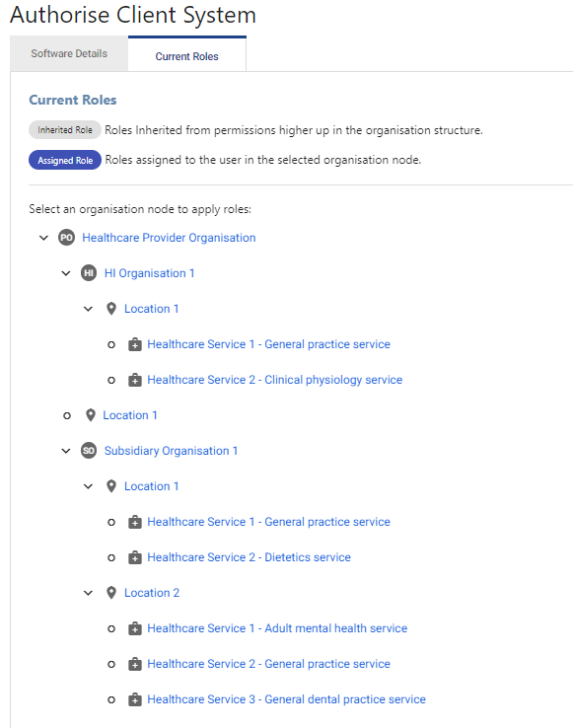Select the circle marker beside the standalone Location 1 node
Image resolution: width=573 pixels, height=728 pixels.
point(67,416)
